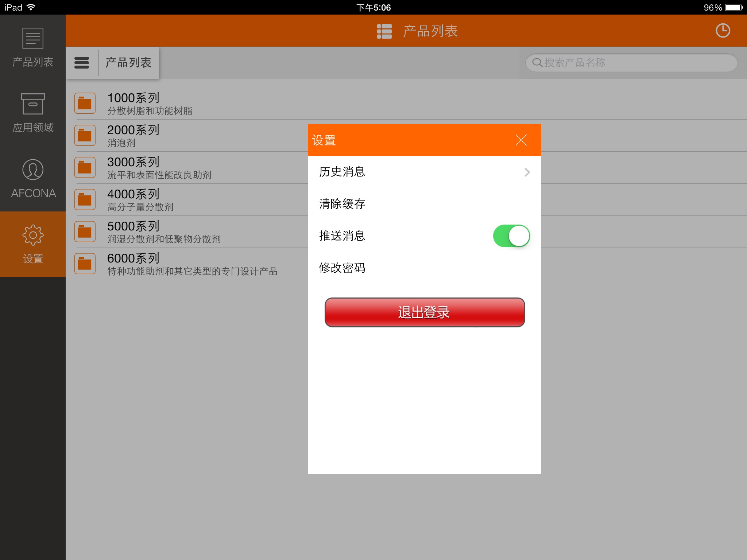Open the 产品列表 sidebar icon
This screenshot has height=560, width=747.
(33, 38)
